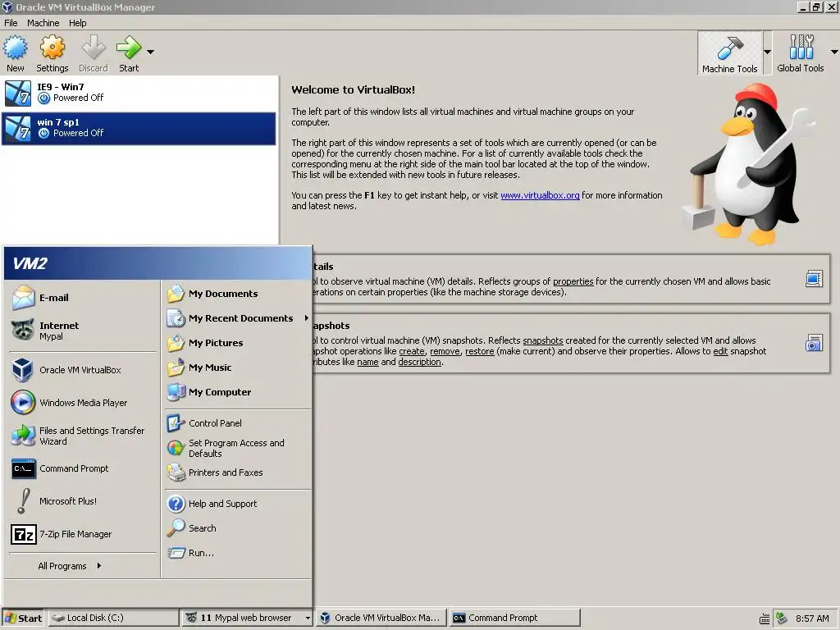Click the Windows Start button
Screen dimensions: 840x630
click(x=24, y=618)
